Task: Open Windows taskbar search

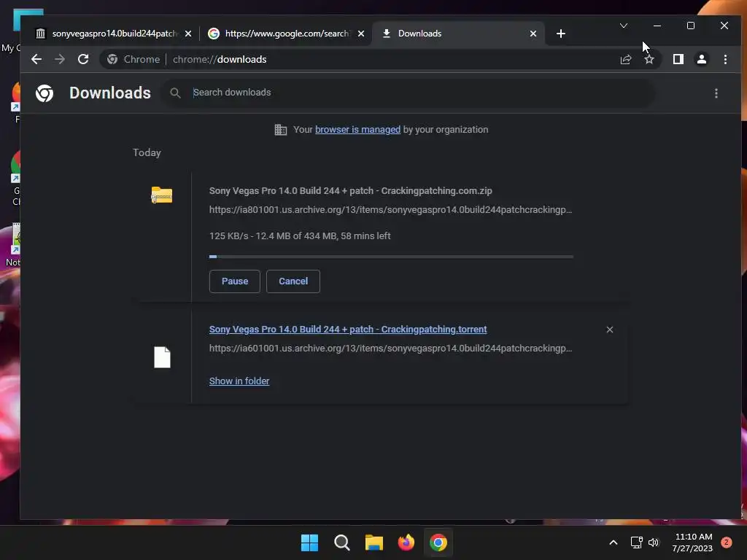Action: coord(341,542)
